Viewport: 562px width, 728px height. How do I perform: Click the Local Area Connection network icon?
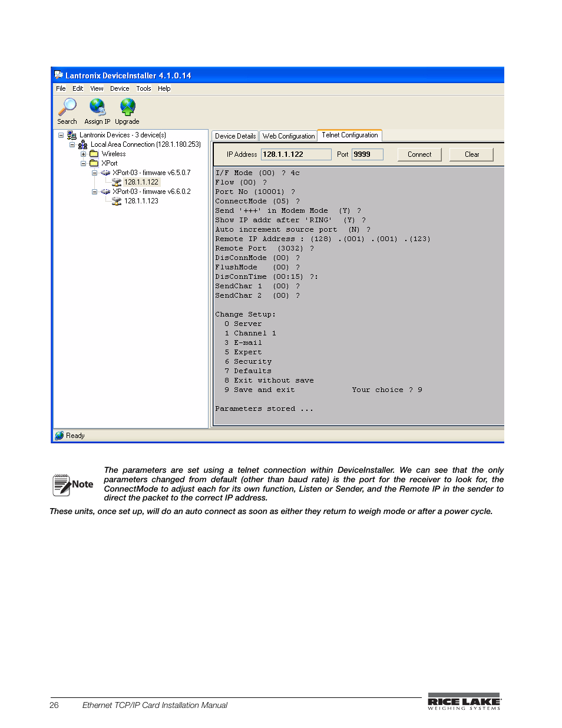click(83, 144)
